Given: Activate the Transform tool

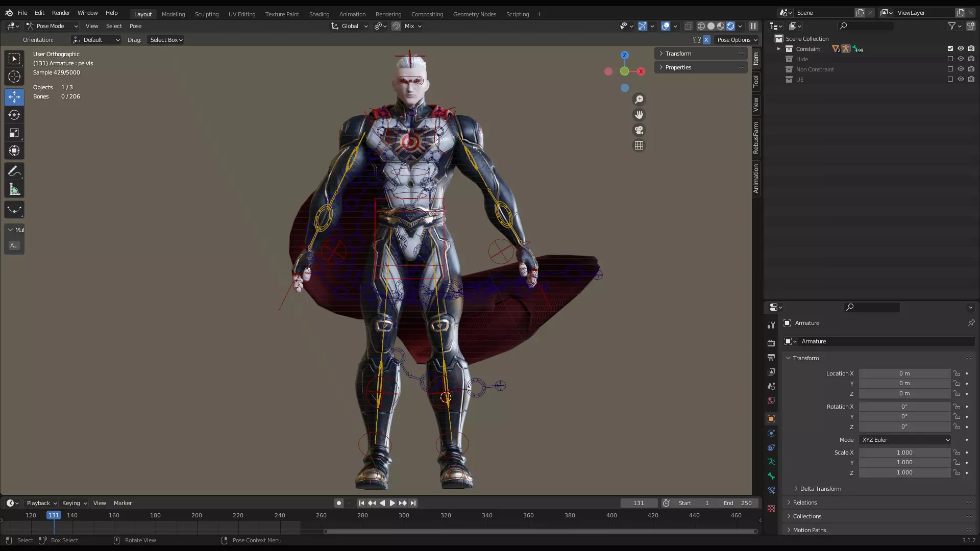Looking at the screenshot, I should click(x=14, y=151).
